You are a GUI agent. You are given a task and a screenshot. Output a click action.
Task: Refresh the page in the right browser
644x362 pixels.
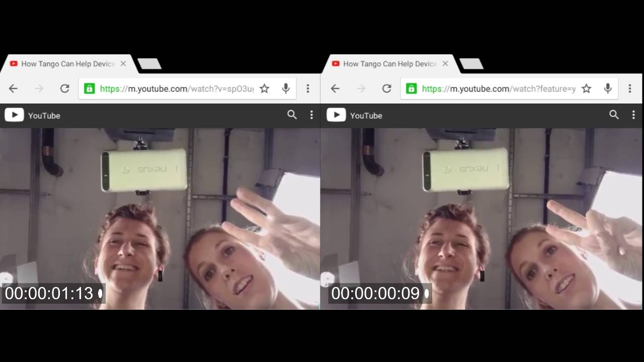coord(386,88)
